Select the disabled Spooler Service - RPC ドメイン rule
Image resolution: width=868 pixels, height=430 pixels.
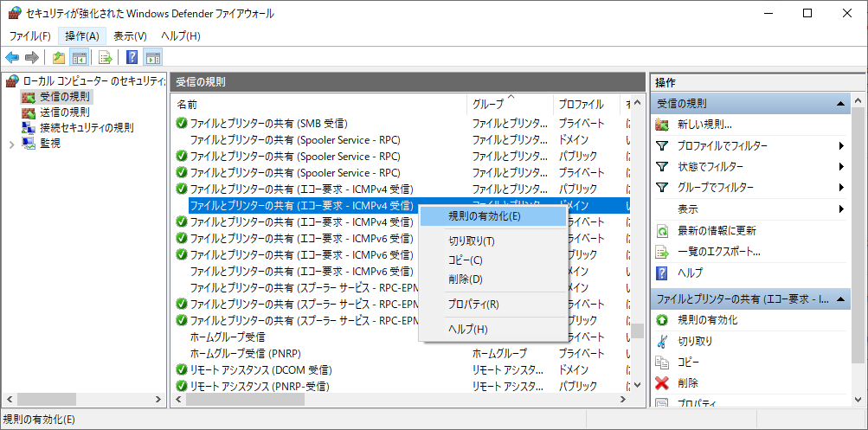pyautogui.click(x=402, y=139)
